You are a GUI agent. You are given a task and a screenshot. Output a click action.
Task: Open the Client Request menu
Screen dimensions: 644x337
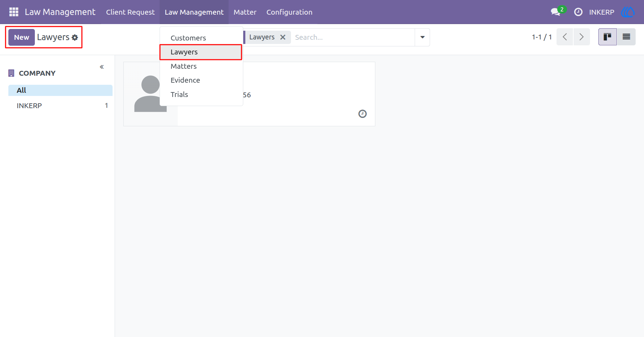[130, 12]
